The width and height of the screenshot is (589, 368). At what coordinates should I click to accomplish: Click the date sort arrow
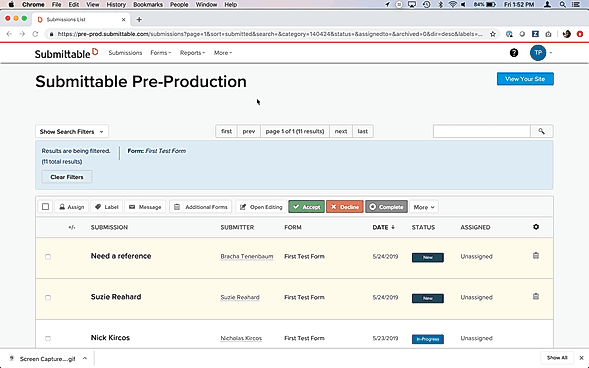393,227
